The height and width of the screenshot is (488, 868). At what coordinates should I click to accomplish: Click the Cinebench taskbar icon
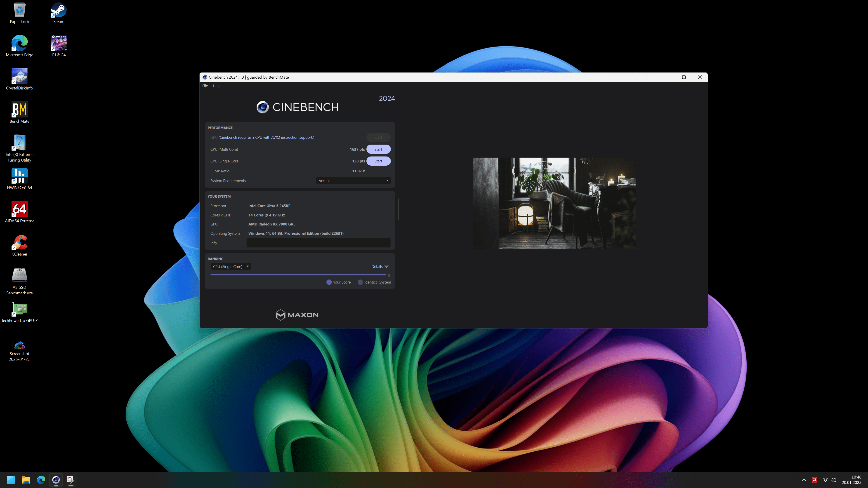(x=56, y=480)
